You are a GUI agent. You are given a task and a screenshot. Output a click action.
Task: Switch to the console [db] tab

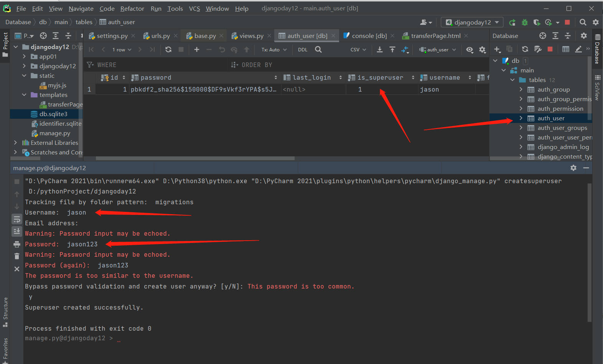click(369, 36)
